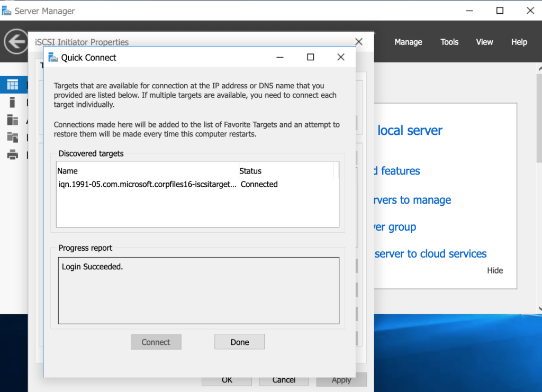
Task: Click the OK button behind the dialog
Action: point(227,380)
